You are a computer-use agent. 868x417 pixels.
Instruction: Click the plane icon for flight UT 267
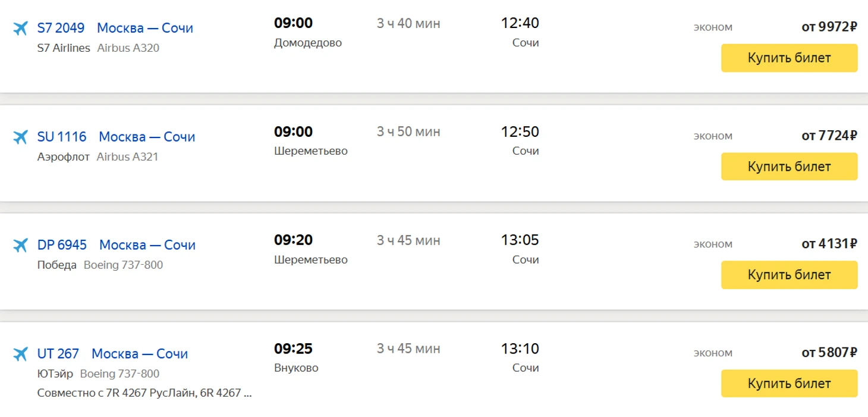point(21,354)
